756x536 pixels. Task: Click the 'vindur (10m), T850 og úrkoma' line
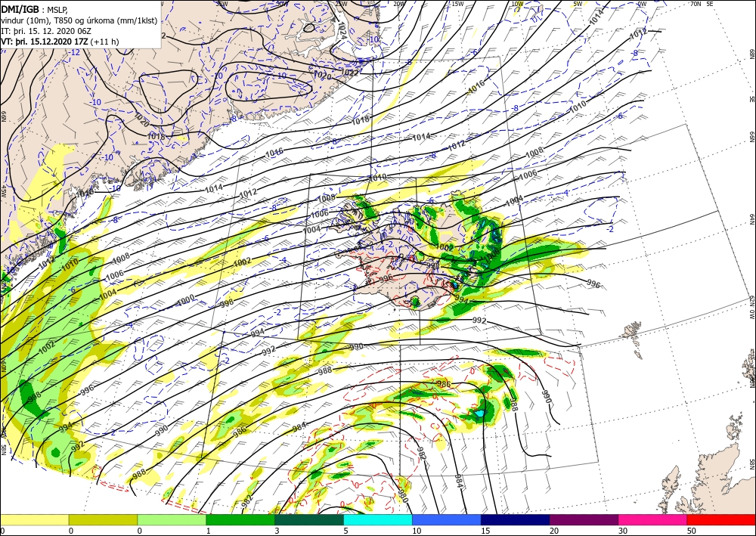coord(79,20)
